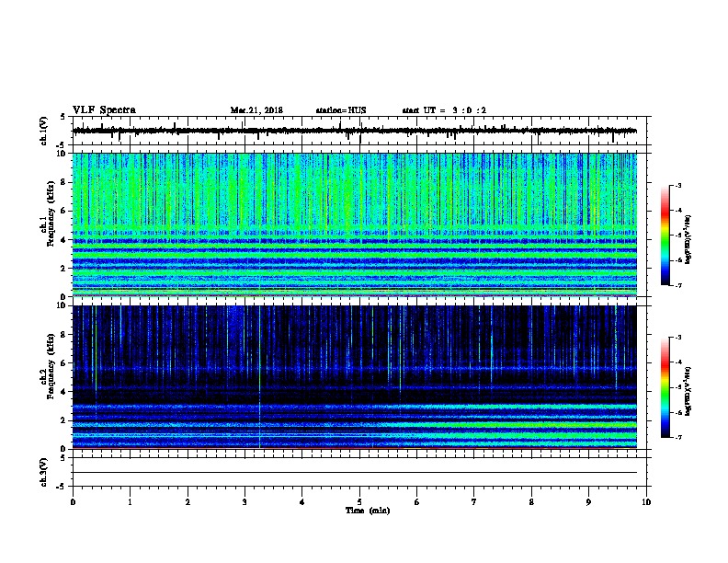Click the 'Time (min)' axis title

coord(368,511)
